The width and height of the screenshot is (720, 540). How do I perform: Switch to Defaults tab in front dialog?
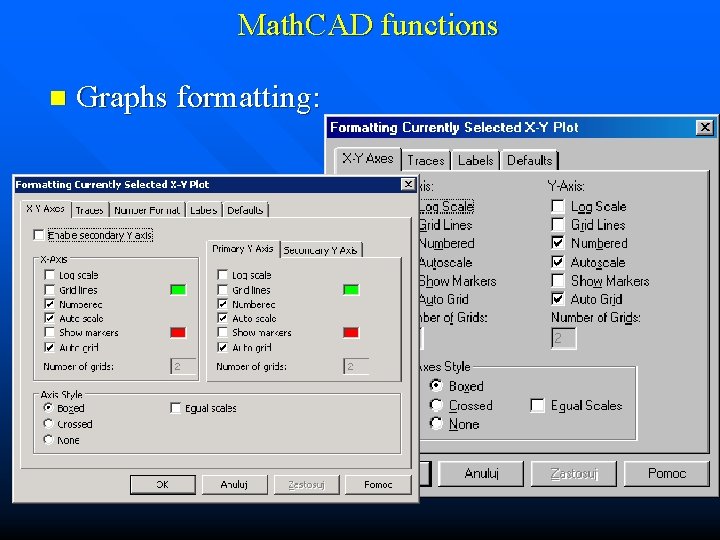[x=245, y=210]
